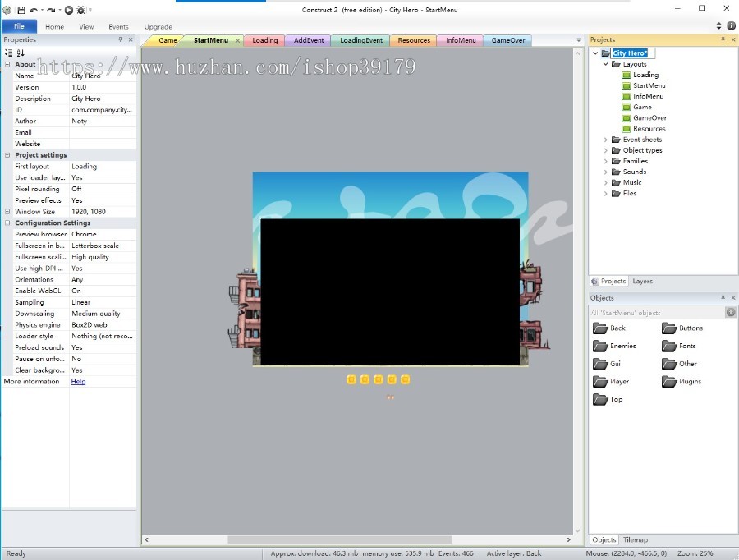Select the Game layout tab
Screen dimensions: 739x560
167,40
